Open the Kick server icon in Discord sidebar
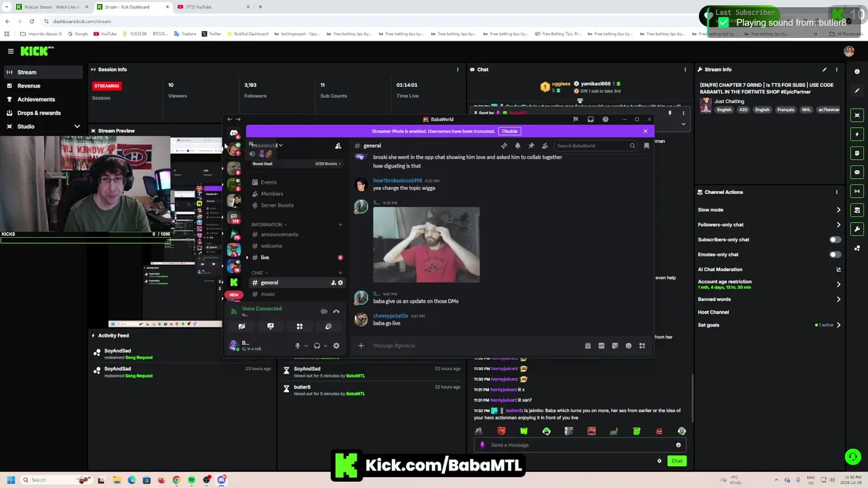The width and height of the screenshot is (868, 488). tap(234, 282)
